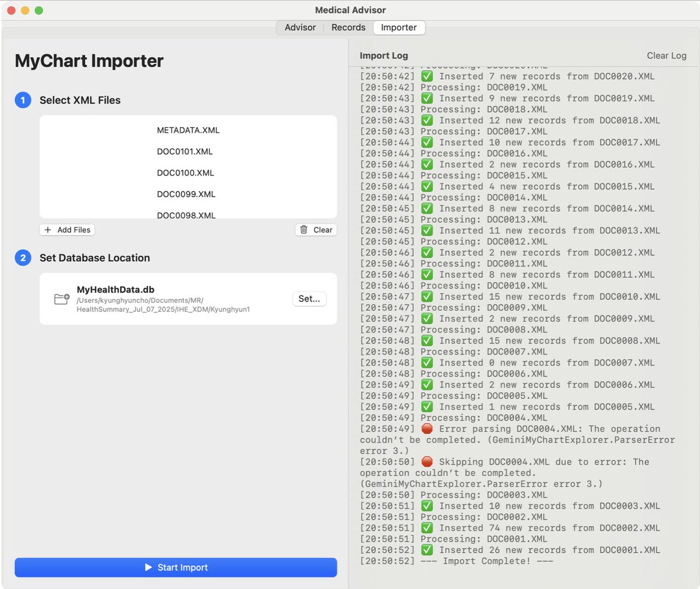
Task: Click green checkmark for DOC0005.XML insert
Action: pyautogui.click(x=427, y=407)
